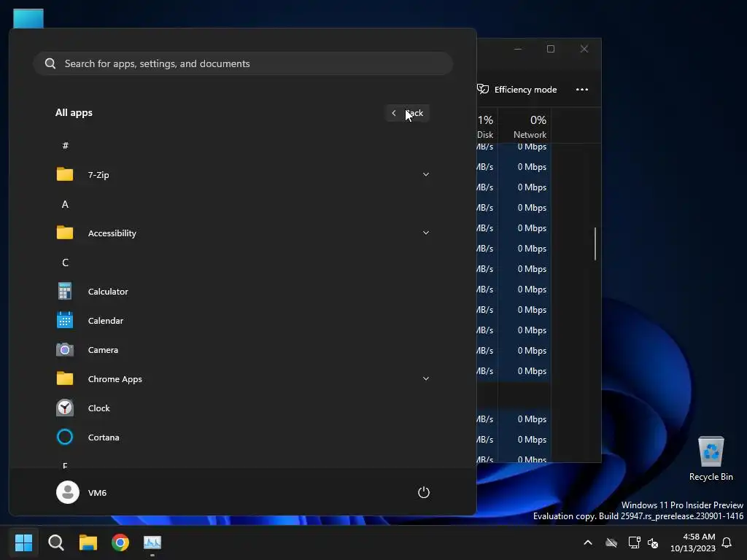The height and width of the screenshot is (560, 747).
Task: Show hidden tray icons chevron
Action: point(588,542)
